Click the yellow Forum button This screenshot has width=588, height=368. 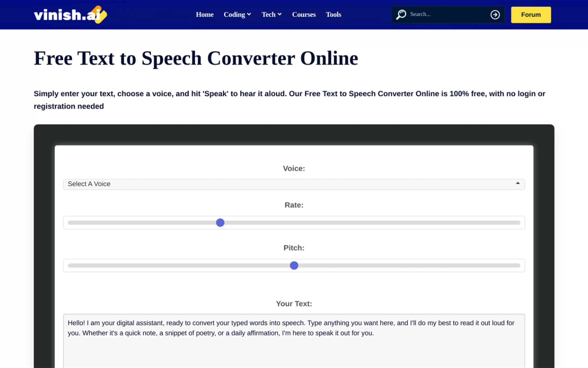pos(531,15)
